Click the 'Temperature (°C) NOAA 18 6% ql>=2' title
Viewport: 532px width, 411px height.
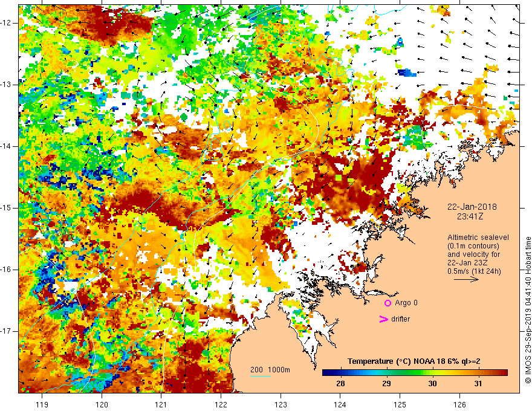[414, 361]
